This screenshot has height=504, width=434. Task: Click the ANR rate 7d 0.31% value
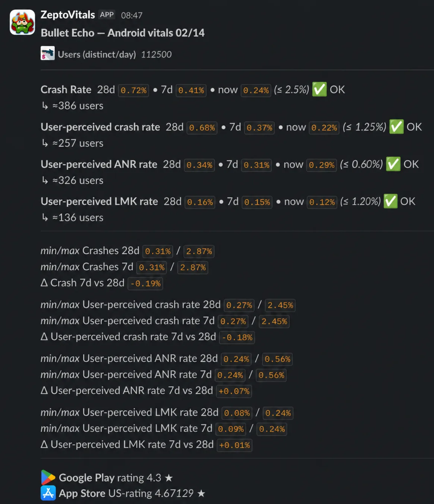tap(257, 165)
